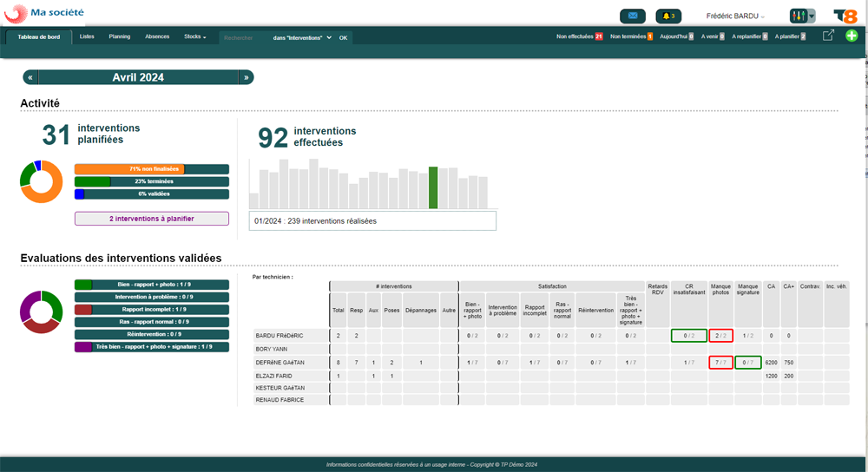Click the 71% non finalisées progress bar
Viewport: 868px width, 472px height.
(152, 169)
